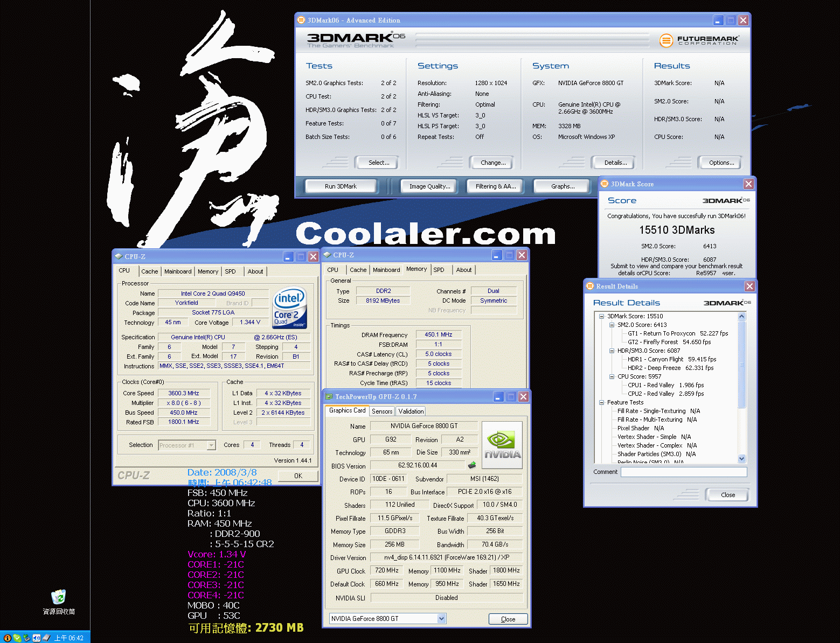Screen dimensions: 840x643
Task: Minimize the 3DMark06 Advanced Edition window
Action: click(x=718, y=20)
